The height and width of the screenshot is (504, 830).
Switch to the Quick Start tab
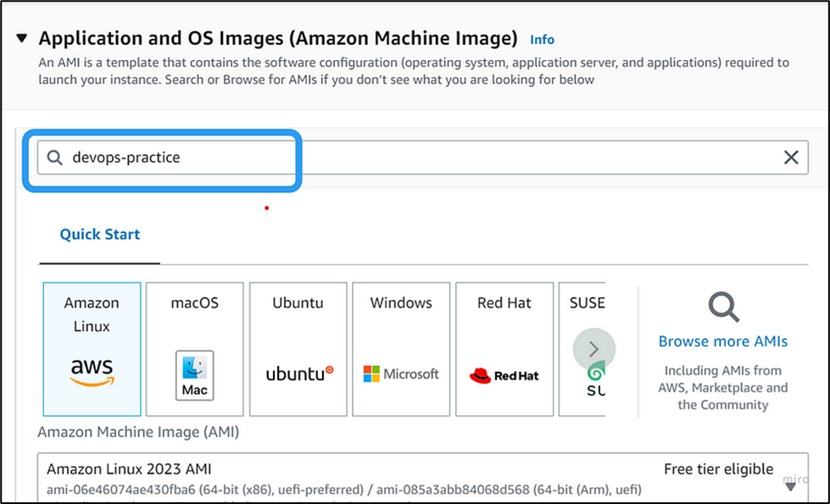(x=98, y=234)
